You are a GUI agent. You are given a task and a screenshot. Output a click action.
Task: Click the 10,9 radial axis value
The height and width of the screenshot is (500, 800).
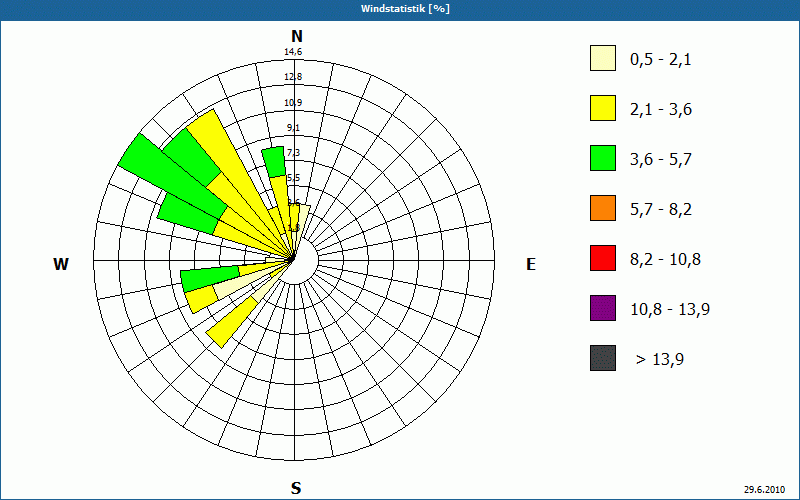293,103
